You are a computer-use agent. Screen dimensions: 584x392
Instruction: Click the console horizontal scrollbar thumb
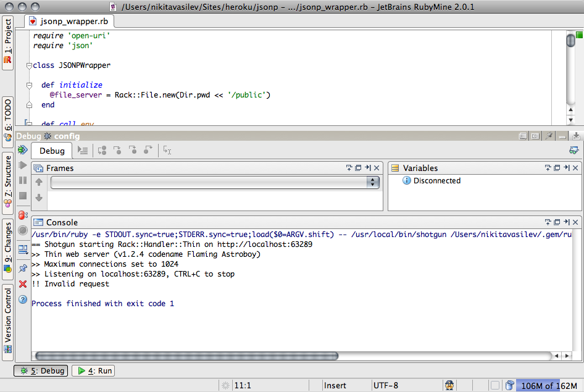click(x=186, y=356)
